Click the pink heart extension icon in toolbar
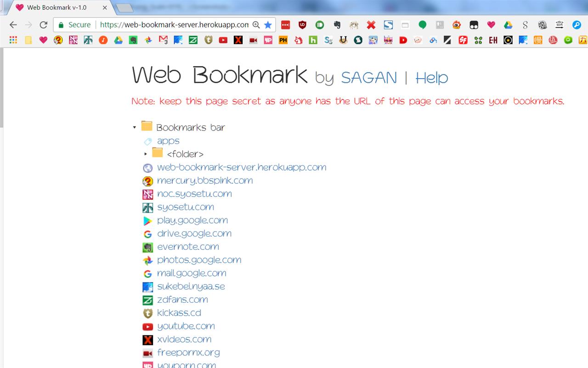This screenshot has width=588, height=368. click(491, 25)
